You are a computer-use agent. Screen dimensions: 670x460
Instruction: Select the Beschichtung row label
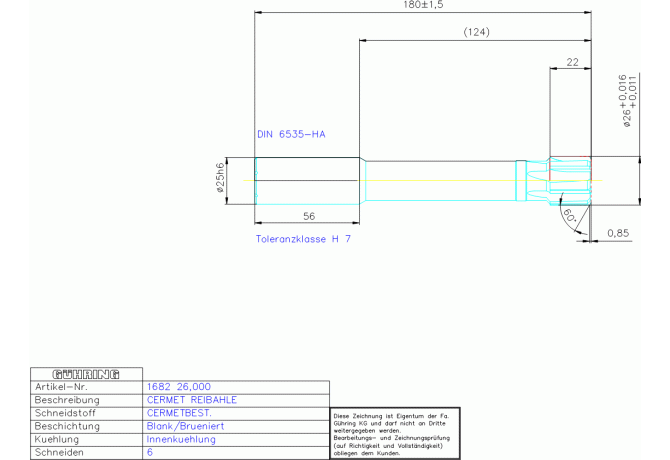(x=67, y=426)
